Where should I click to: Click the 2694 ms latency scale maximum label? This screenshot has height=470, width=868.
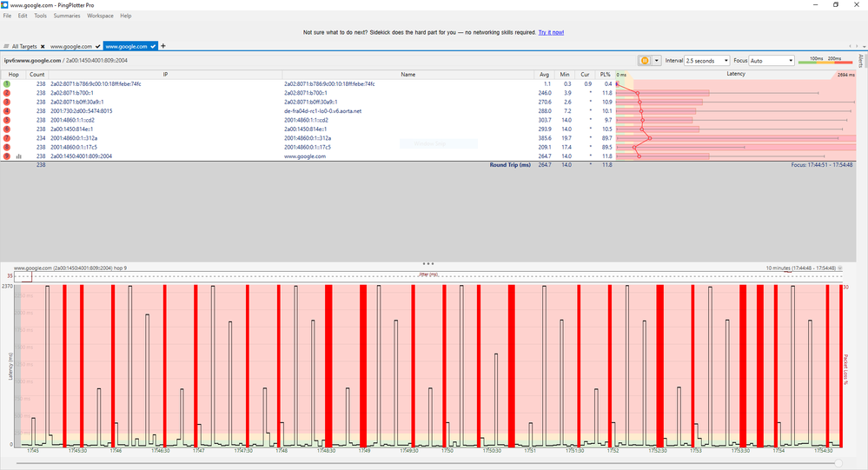coord(846,75)
